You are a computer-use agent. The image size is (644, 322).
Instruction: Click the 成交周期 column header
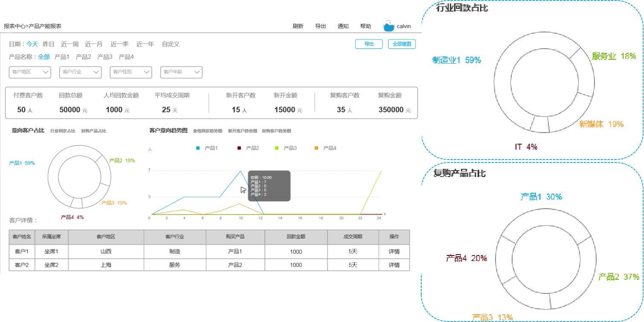(x=353, y=237)
